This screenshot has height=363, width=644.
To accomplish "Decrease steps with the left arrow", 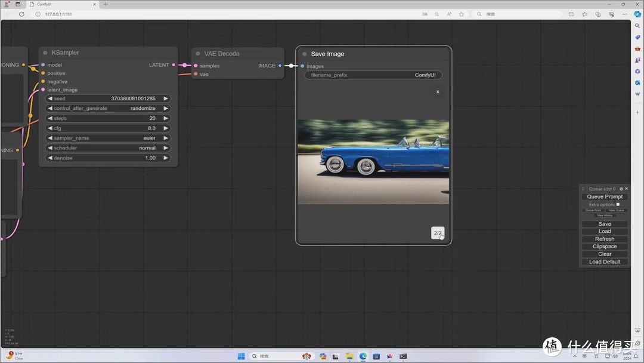I will (x=50, y=118).
